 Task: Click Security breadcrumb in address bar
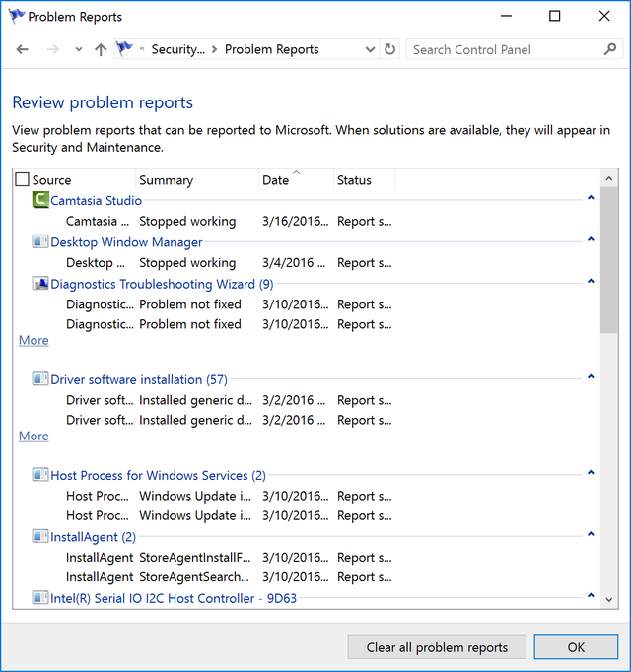pos(178,49)
